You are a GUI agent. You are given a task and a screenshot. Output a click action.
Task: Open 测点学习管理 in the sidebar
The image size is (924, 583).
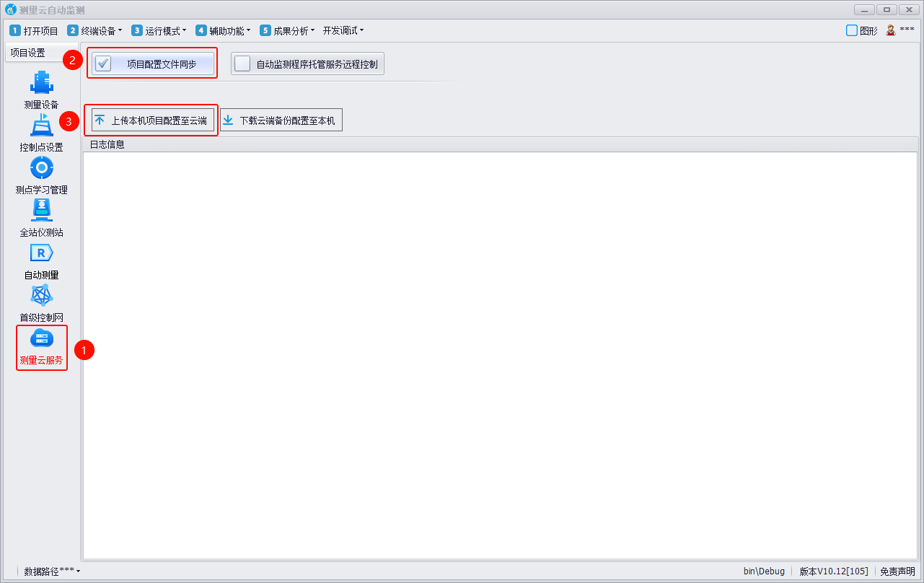(x=41, y=168)
